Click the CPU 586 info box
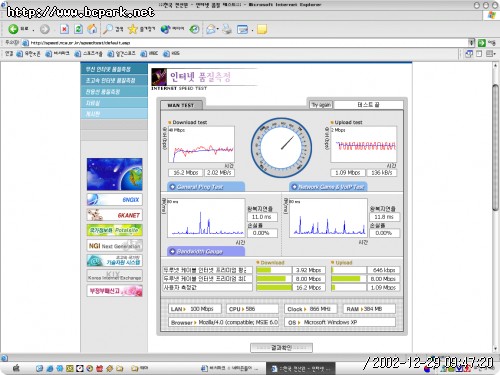Screen dimensions: 500x375 252,309
